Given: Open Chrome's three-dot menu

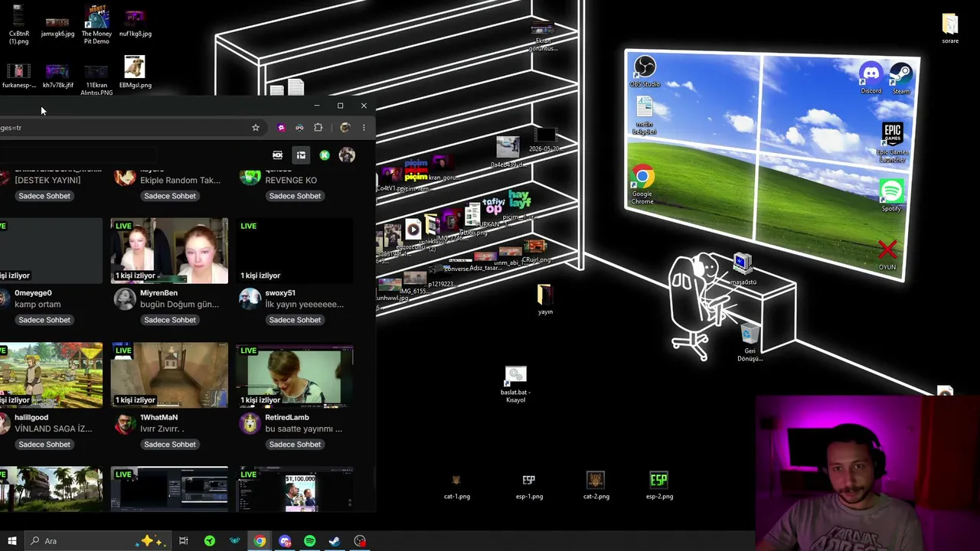Looking at the screenshot, I should 364,128.
